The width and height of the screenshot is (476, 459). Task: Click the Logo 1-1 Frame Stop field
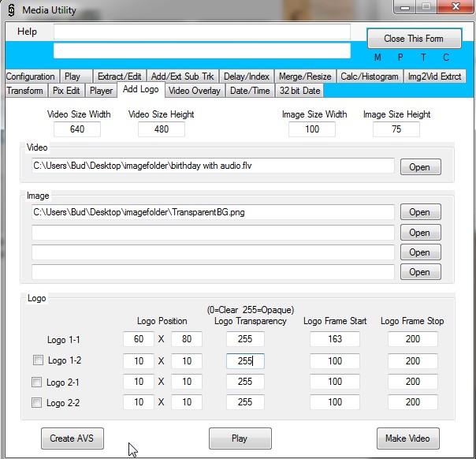[x=413, y=339]
